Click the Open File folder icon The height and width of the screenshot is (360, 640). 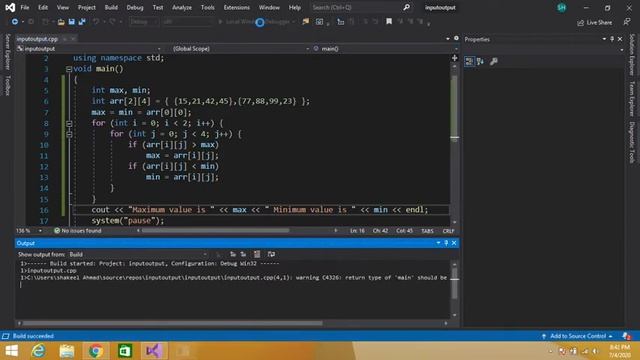click(x=61, y=22)
